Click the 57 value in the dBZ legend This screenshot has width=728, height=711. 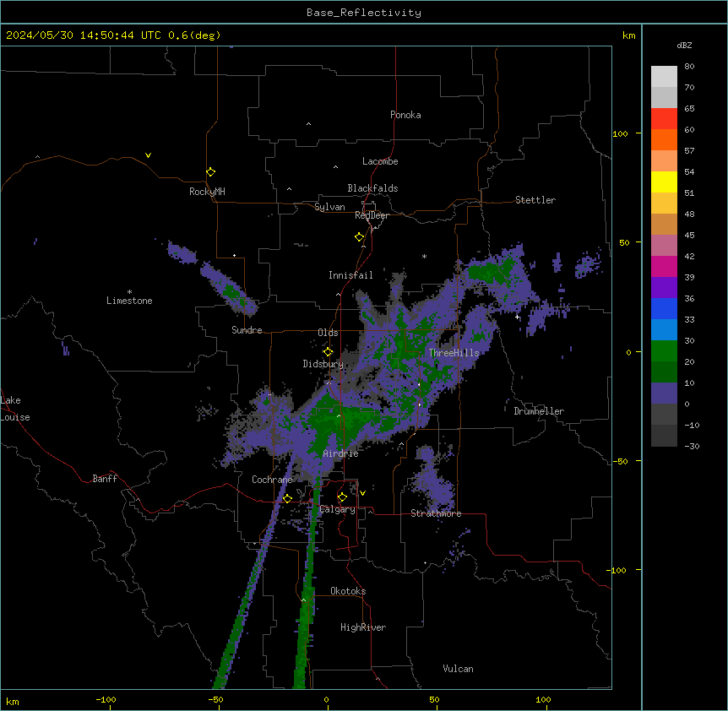[x=689, y=151]
